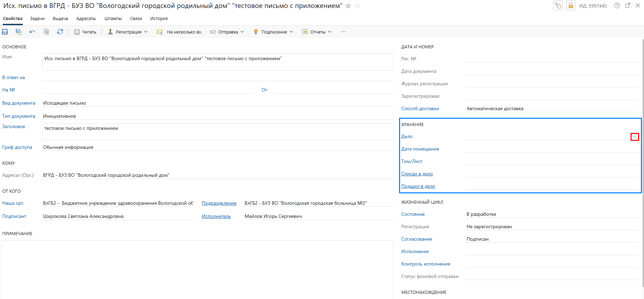Click inside the Примечание text area
This screenshot has width=644, height=299.
[x=197, y=269]
